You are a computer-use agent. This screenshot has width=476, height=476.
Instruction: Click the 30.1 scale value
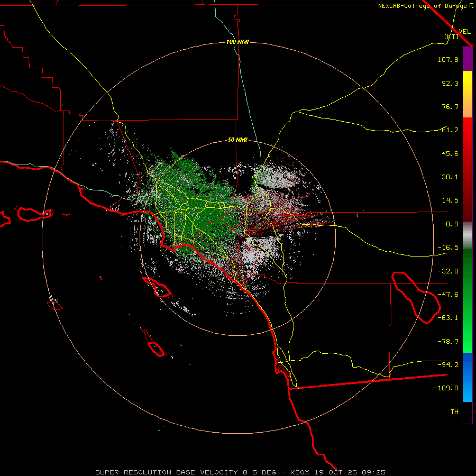pyautogui.click(x=450, y=177)
